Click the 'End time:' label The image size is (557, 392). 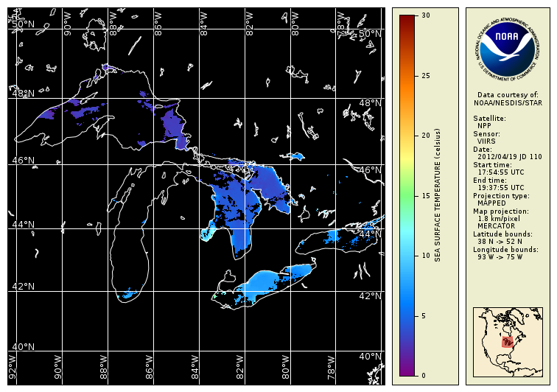(490, 181)
